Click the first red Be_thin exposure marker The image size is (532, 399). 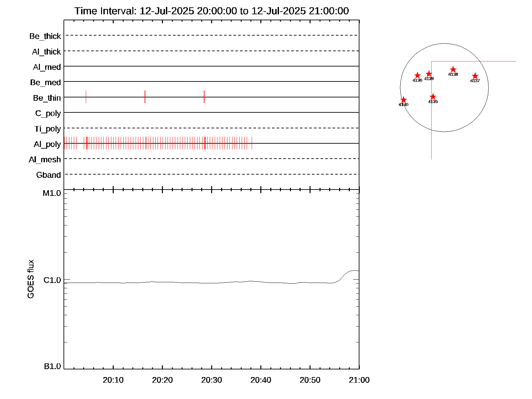[x=86, y=97]
